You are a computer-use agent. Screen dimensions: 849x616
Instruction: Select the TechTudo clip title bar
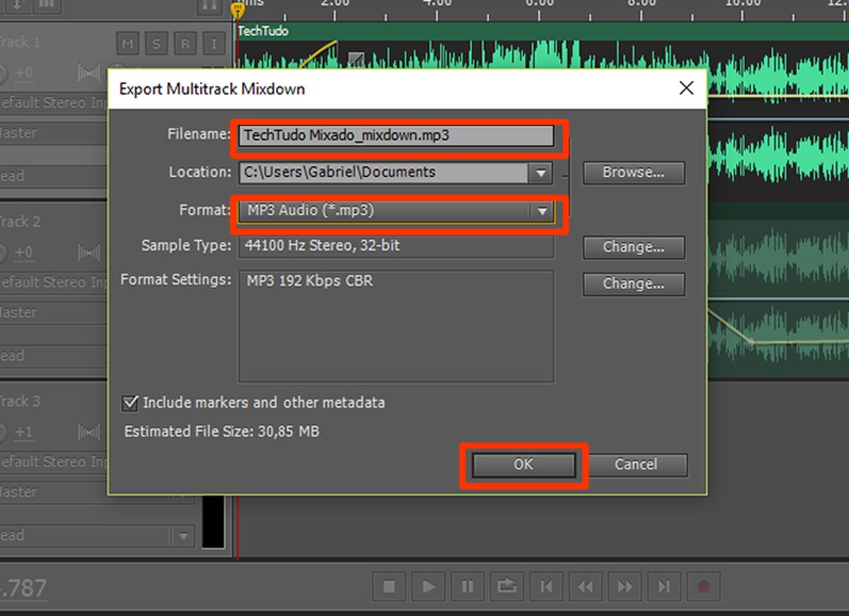point(542,31)
